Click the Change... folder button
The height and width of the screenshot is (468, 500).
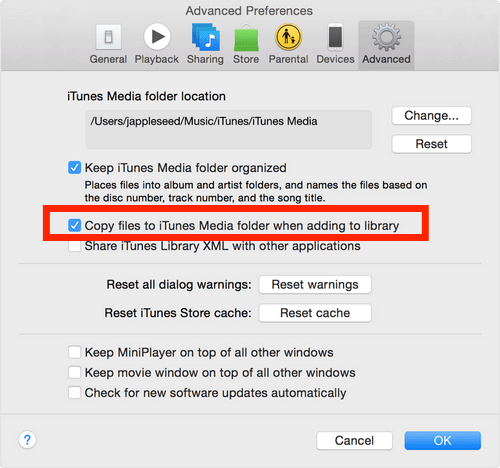click(x=432, y=116)
